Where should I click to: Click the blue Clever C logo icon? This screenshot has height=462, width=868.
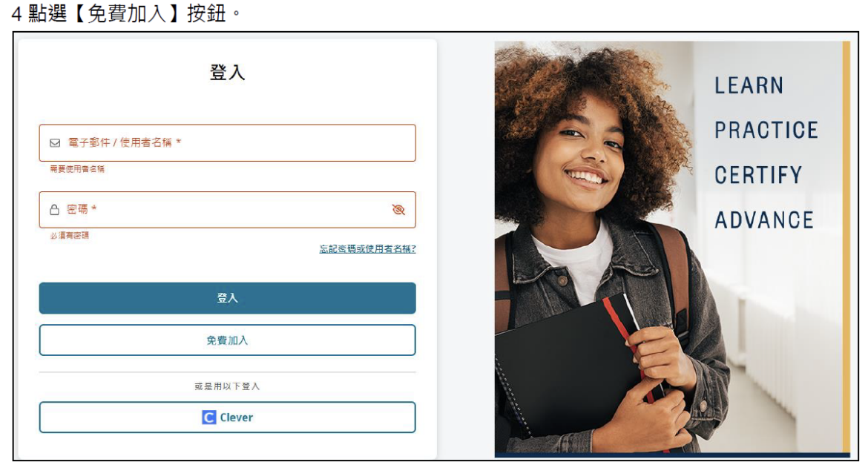tap(208, 418)
